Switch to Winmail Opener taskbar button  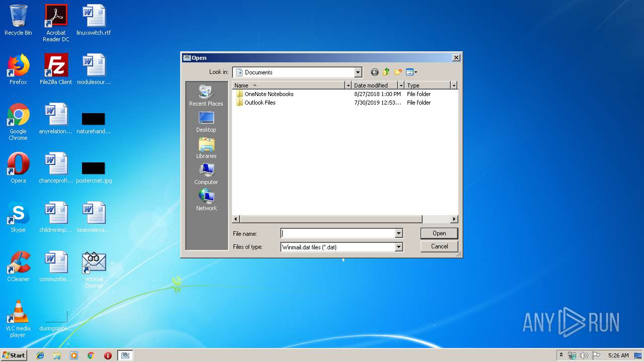(x=125, y=355)
